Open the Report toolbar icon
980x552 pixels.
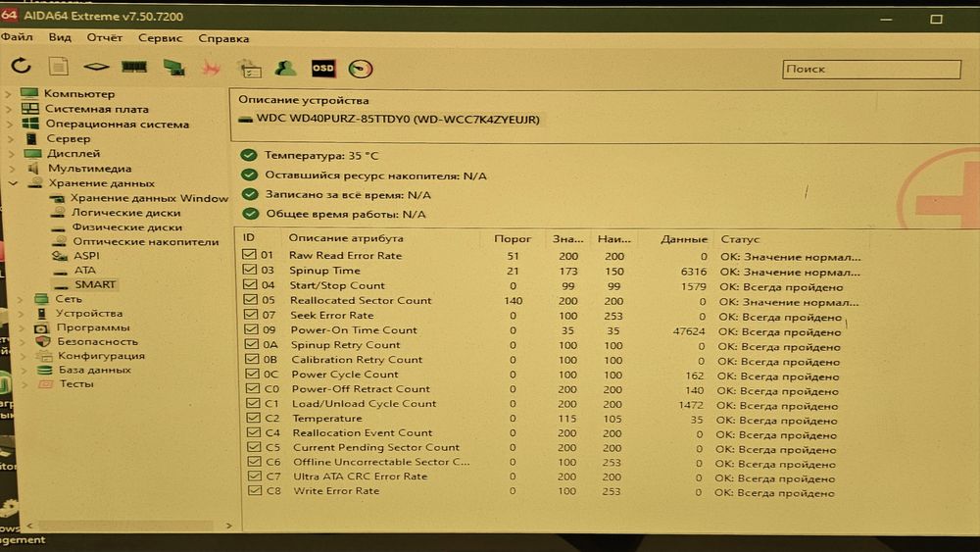pos(58,67)
